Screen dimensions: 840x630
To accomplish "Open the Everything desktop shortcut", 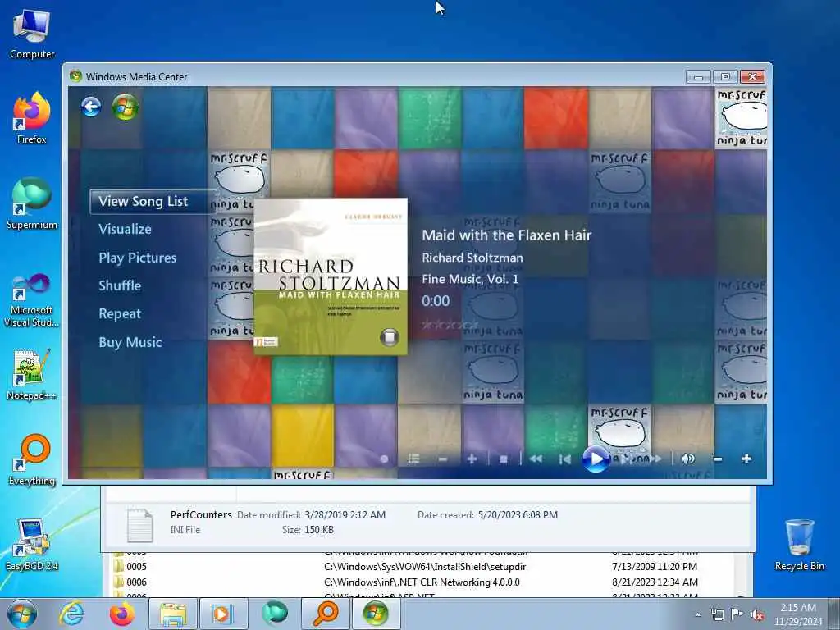I will pyautogui.click(x=32, y=459).
